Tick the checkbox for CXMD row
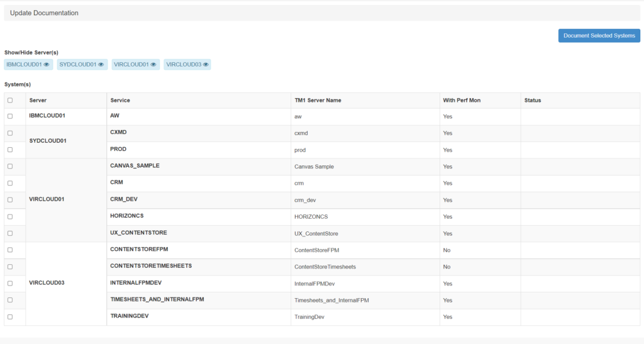Viewport: 644px width, 344px height. click(10, 133)
